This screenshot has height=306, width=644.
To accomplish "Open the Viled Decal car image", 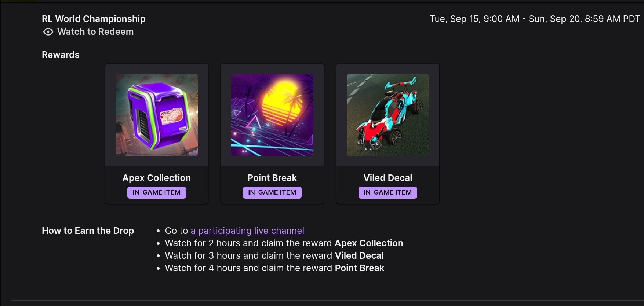I will 388,115.
